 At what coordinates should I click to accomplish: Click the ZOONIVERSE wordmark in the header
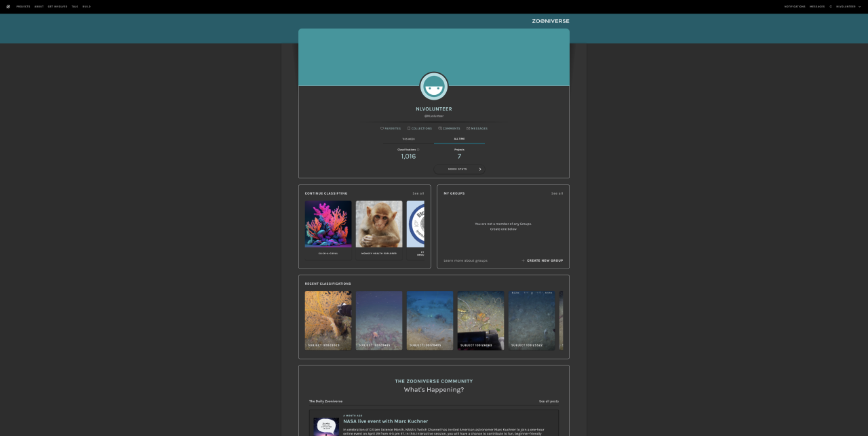[x=551, y=21]
